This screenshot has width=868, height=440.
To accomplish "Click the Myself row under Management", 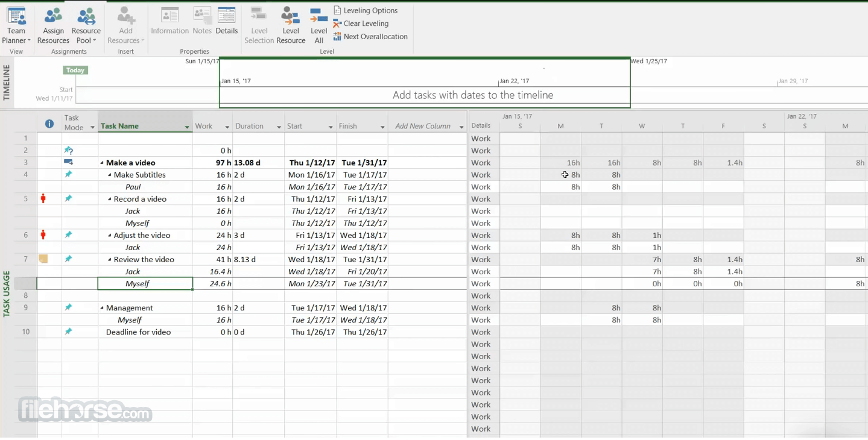I will pos(145,319).
